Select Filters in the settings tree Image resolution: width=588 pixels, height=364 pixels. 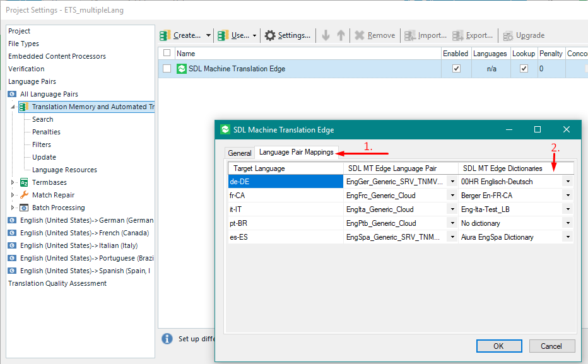42,144
